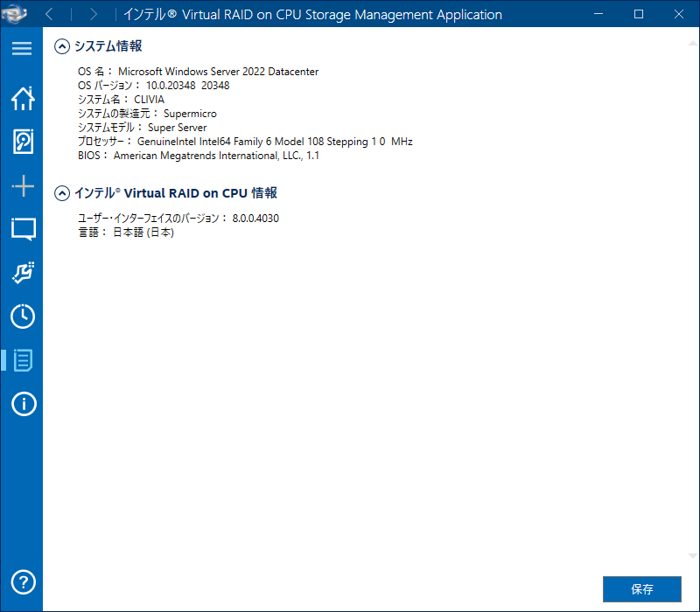Screen dimensions: 700x612
Task: Open the settings icon with wrench checkmark
Action: pos(22,273)
